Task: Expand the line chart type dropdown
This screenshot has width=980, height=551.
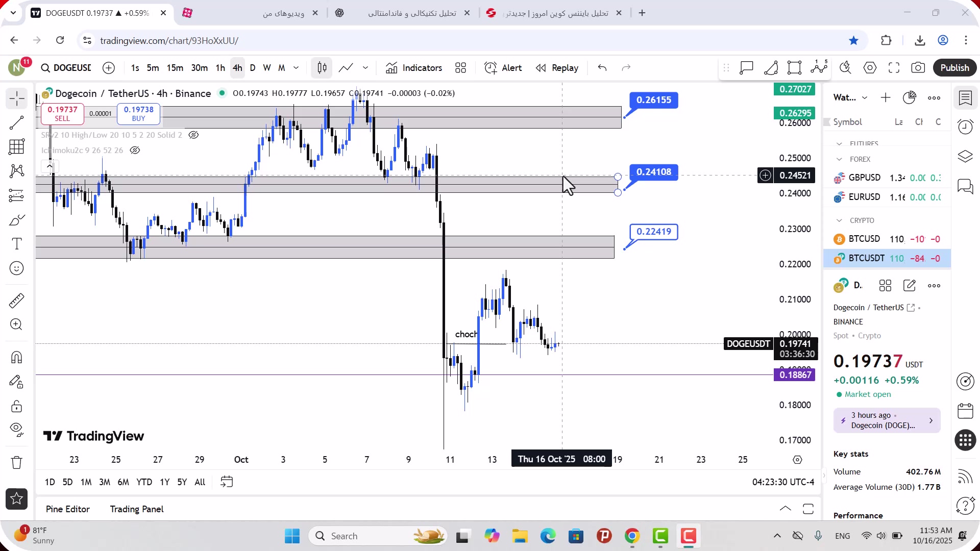Action: click(365, 68)
